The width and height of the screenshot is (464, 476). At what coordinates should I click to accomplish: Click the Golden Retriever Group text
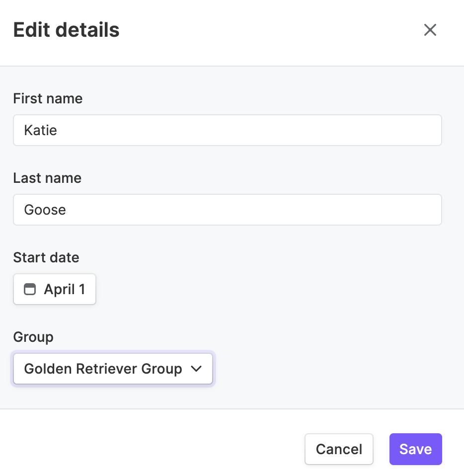103,369
